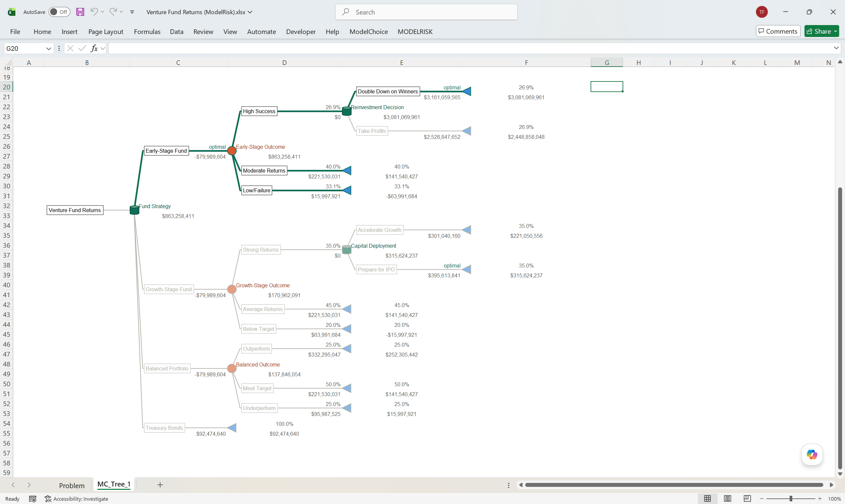This screenshot has width=845, height=504.
Task: Click the Take Profits end node triangle
Action: coord(467,131)
